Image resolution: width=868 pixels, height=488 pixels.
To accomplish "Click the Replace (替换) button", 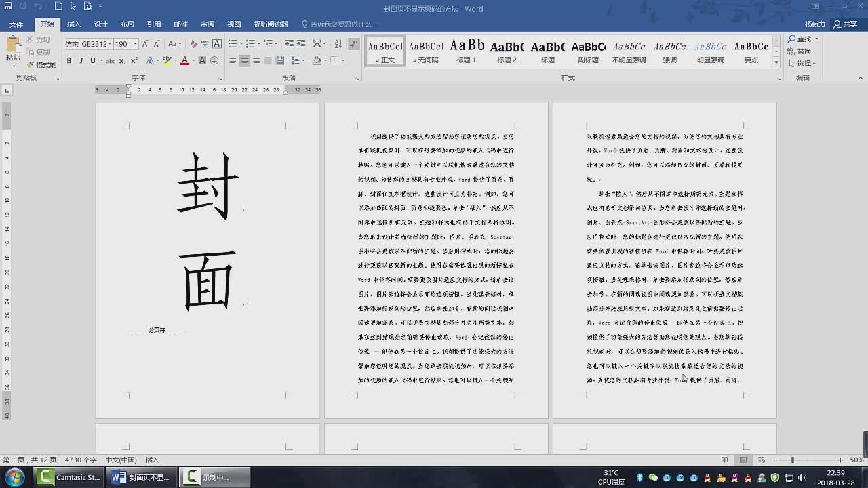I will click(800, 52).
